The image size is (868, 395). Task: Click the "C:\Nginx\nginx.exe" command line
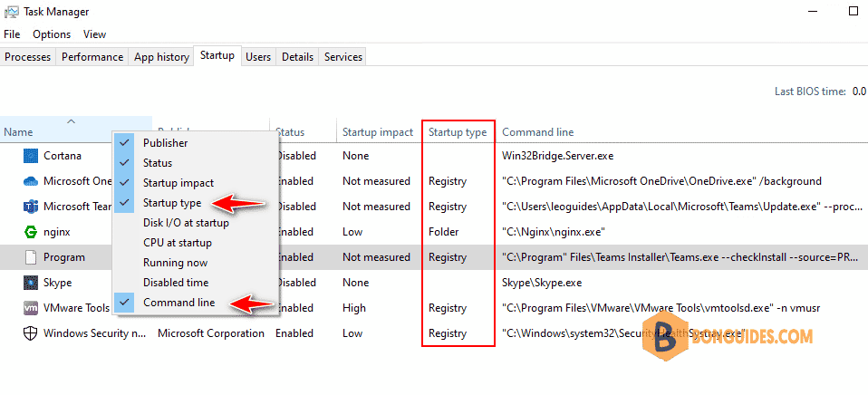point(553,232)
